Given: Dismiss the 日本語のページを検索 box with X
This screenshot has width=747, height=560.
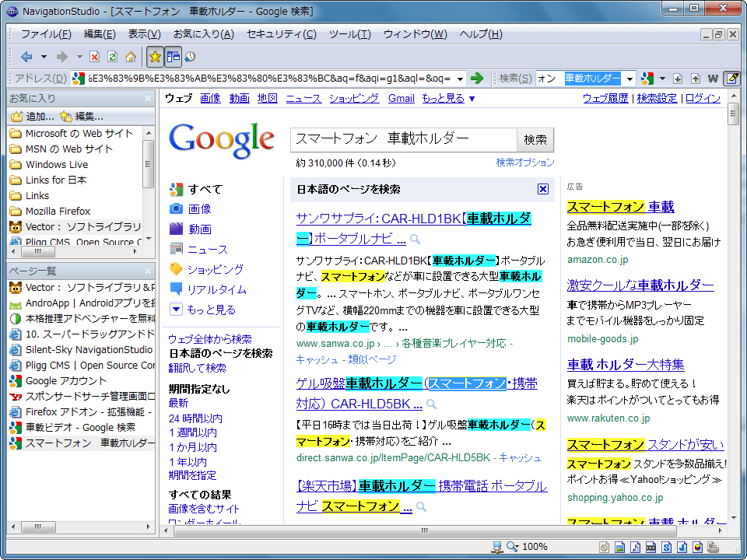Looking at the screenshot, I should [543, 189].
